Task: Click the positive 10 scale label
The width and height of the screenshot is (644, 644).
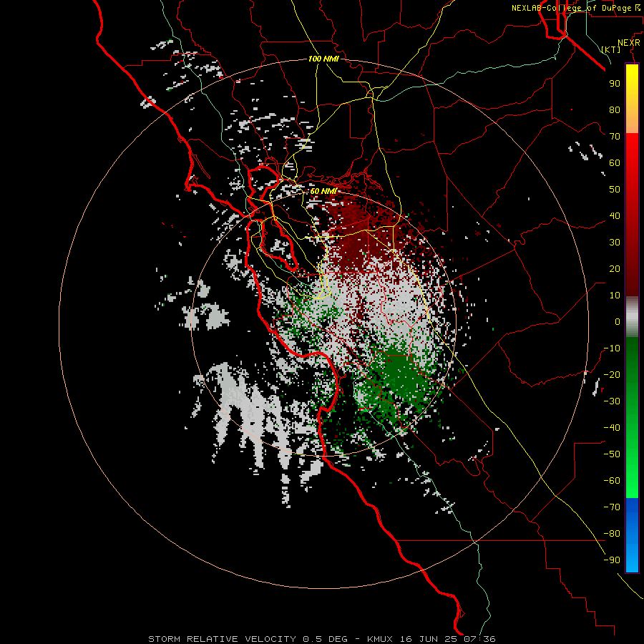Action: click(x=615, y=296)
